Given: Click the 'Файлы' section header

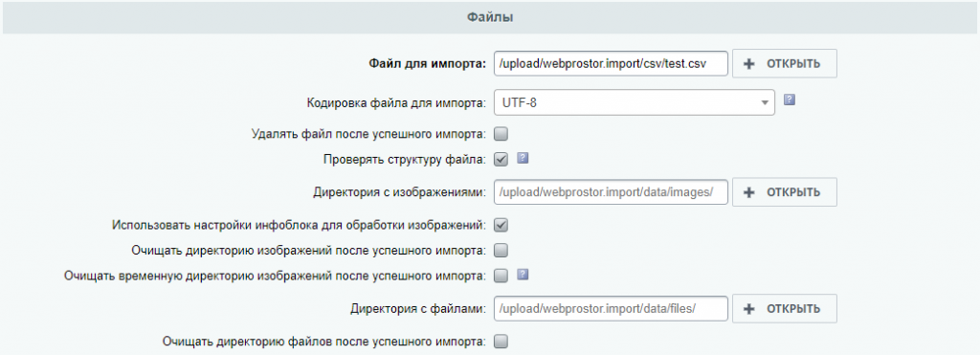Looking at the screenshot, I should (x=490, y=18).
